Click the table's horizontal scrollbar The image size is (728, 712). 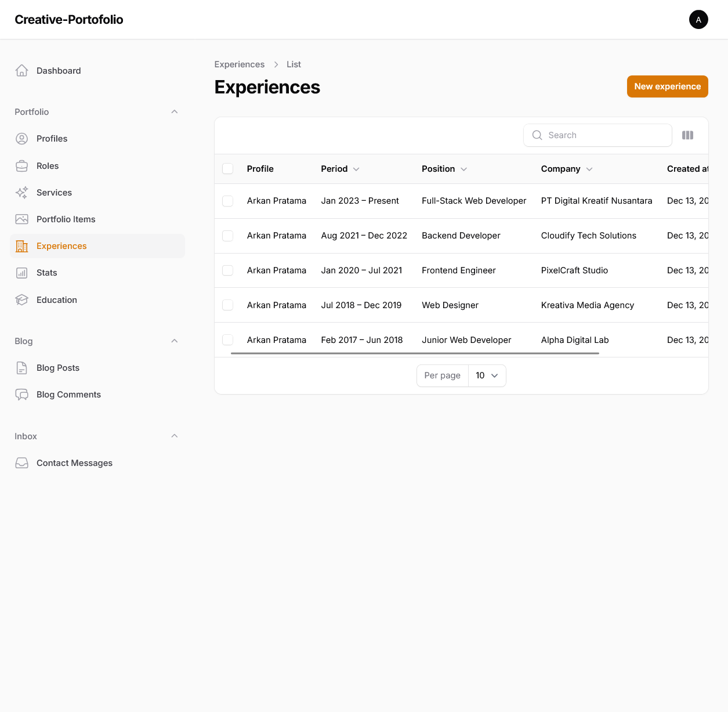pos(415,353)
